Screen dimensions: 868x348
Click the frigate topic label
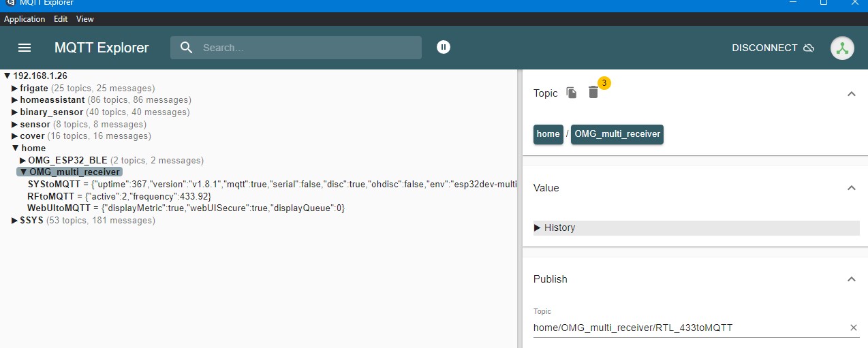pyautogui.click(x=34, y=89)
